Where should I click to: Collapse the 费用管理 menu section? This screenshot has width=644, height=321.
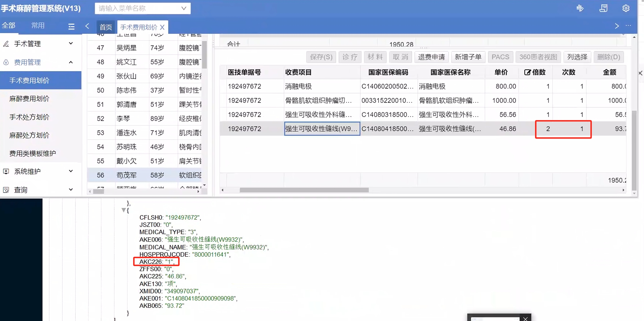point(41,62)
